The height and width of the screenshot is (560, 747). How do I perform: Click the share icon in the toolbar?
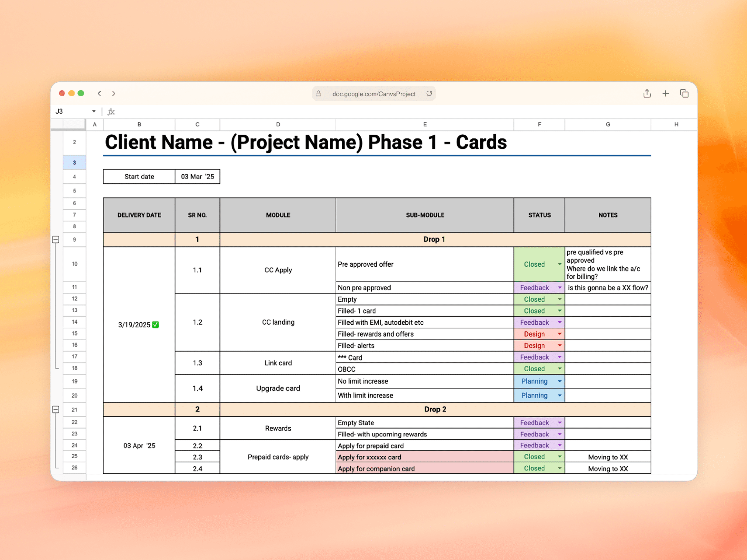point(647,93)
